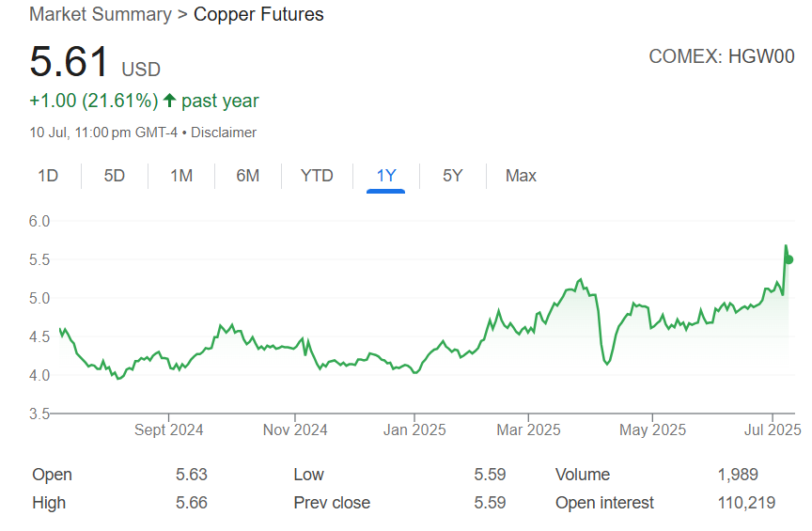Select the 5D time range tab

click(114, 176)
